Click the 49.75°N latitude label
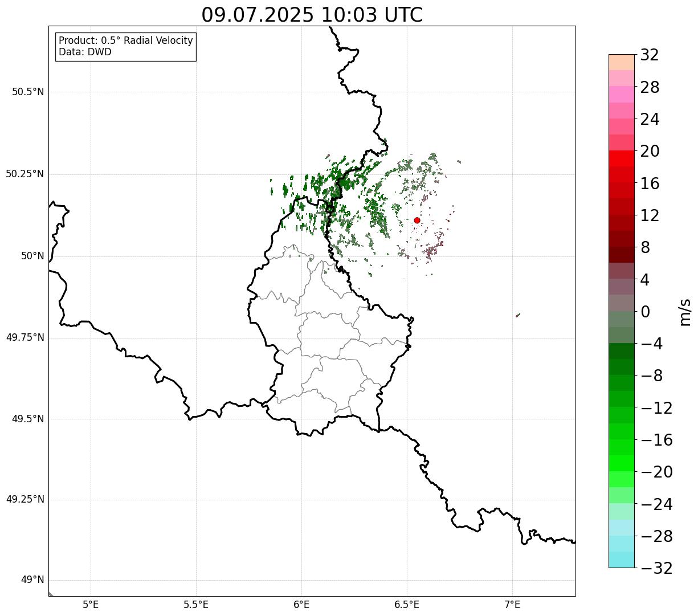The image size is (698, 616). tap(25, 338)
